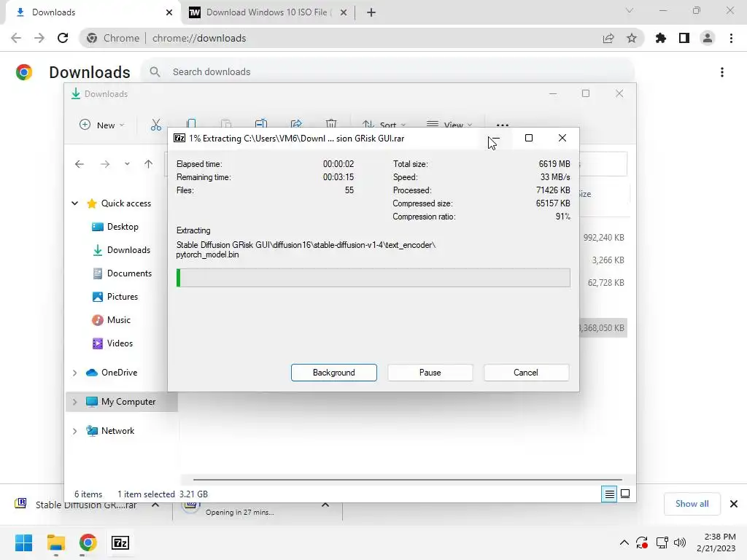
Task: Show hidden system tray icons
Action: click(624, 542)
